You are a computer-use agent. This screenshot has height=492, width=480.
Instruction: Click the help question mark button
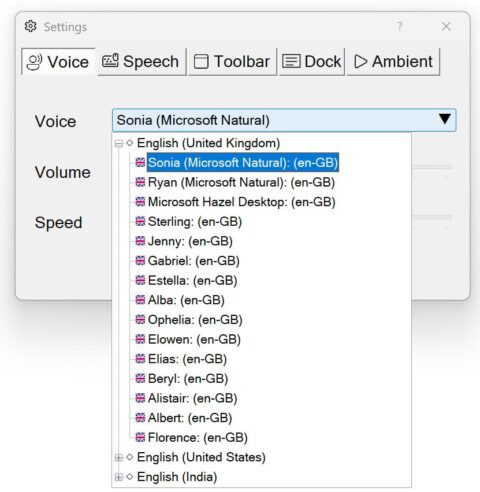(x=400, y=26)
